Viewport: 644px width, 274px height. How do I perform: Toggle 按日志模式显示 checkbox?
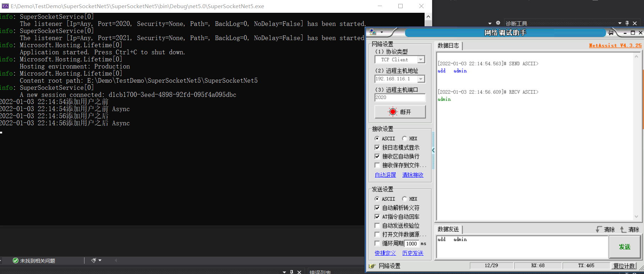(x=377, y=147)
